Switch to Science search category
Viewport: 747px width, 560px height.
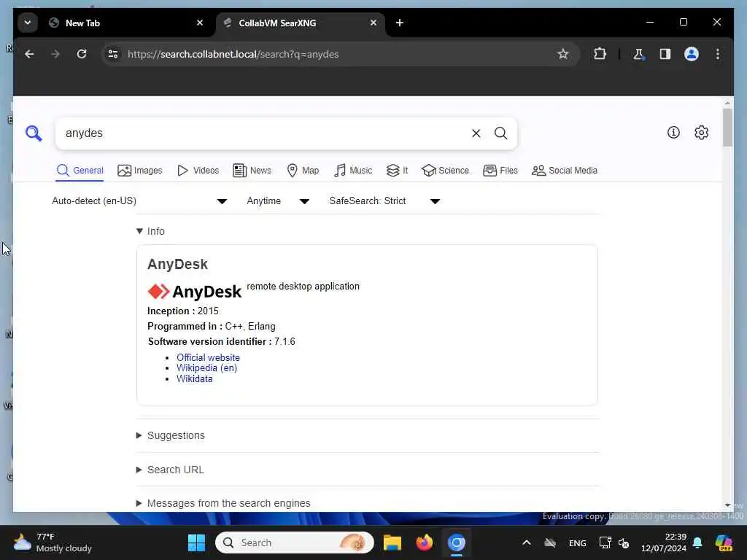445,171
